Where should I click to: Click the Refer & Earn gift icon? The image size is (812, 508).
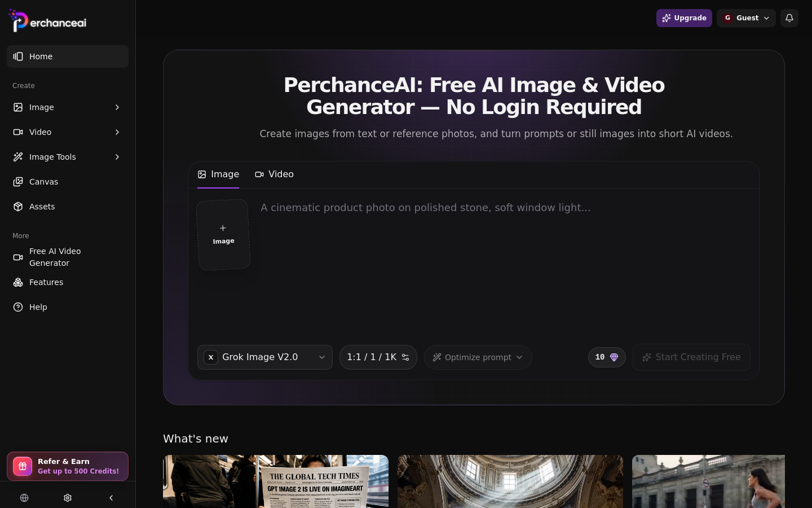(x=23, y=466)
